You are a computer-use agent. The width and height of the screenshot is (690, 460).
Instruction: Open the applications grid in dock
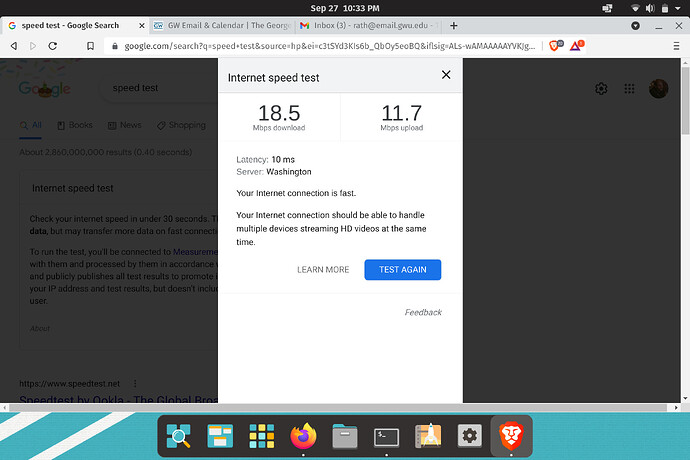click(261, 436)
